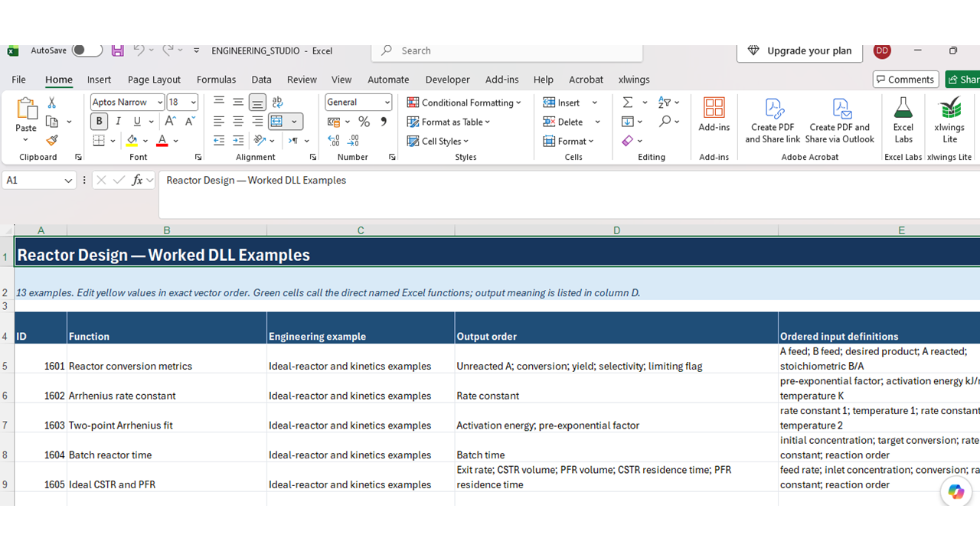Toggle Bold formatting
Screen dimensions: 980x551
99,122
